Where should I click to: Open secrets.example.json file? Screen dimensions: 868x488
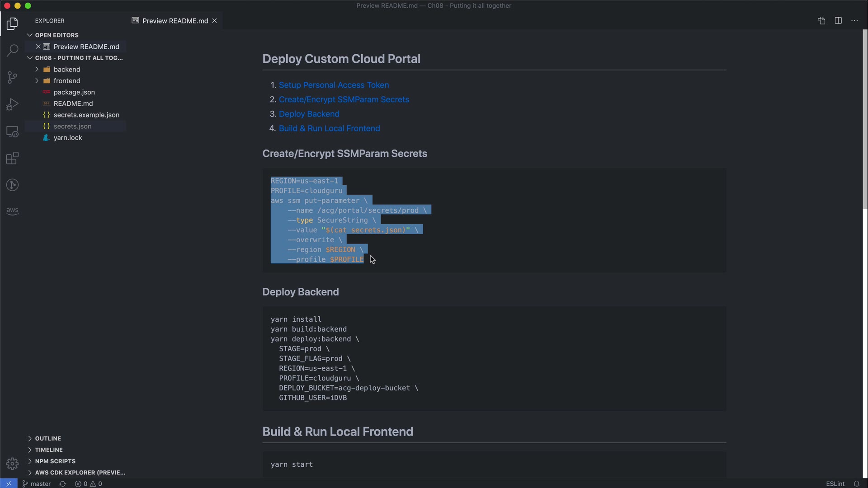86,115
